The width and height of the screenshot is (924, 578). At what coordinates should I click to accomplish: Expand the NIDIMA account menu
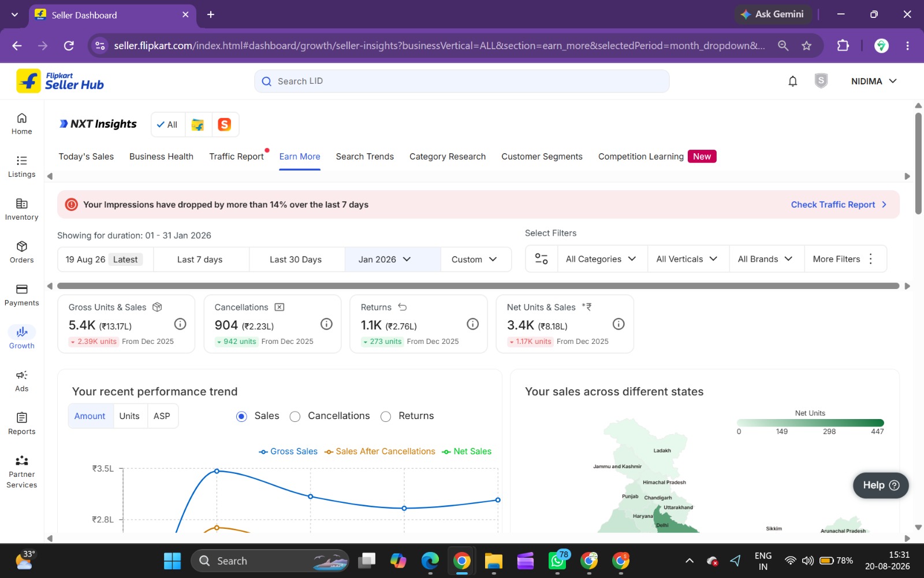click(874, 81)
